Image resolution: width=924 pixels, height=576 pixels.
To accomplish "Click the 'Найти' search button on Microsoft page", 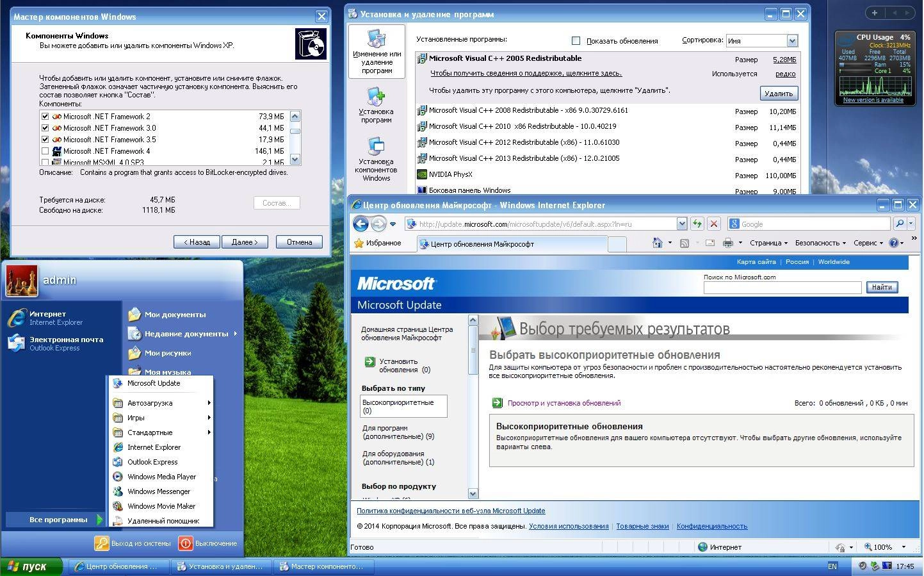I will 882,287.
